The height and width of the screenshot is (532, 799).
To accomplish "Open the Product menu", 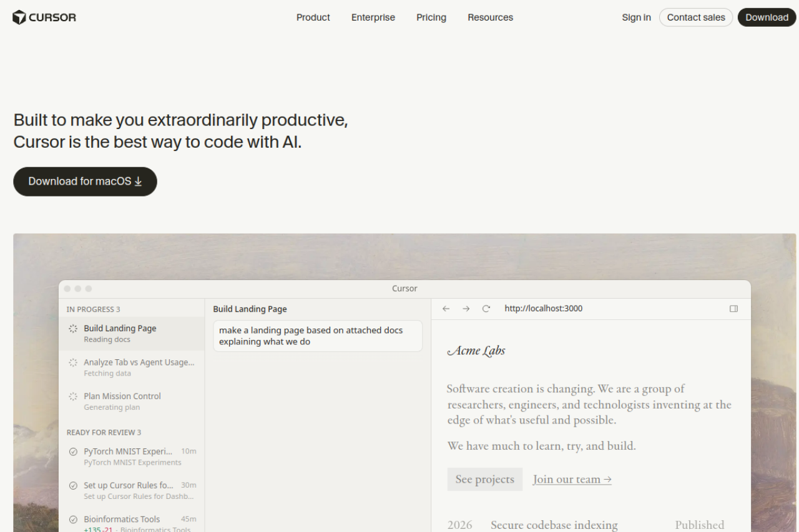I will pos(313,17).
